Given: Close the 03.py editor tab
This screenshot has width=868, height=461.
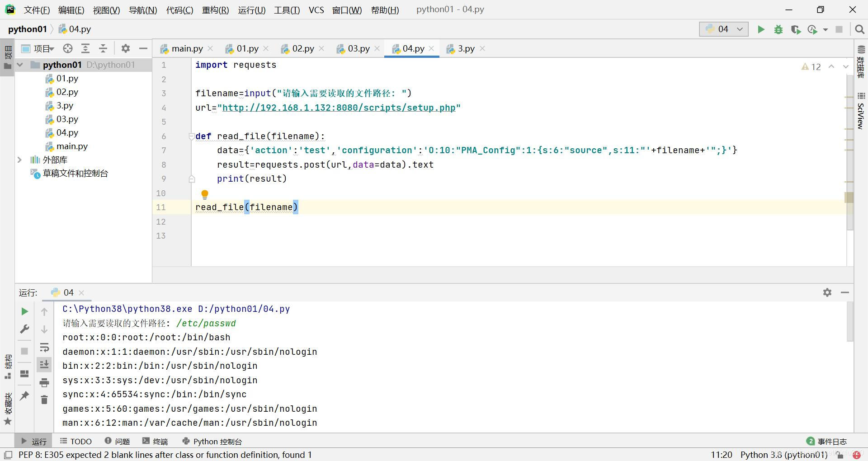Looking at the screenshot, I should 377,48.
